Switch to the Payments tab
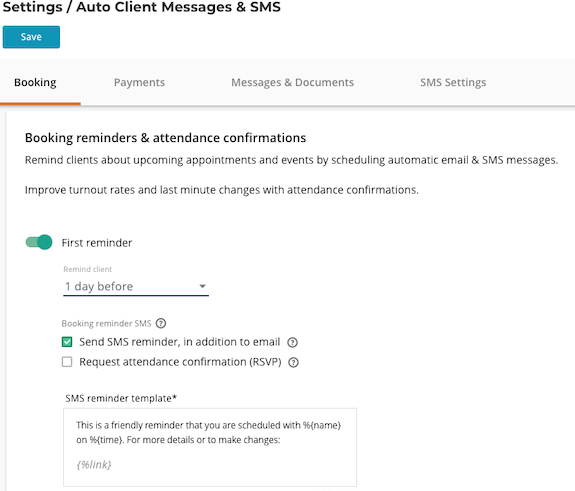The width and height of the screenshot is (575, 491). 139,83
